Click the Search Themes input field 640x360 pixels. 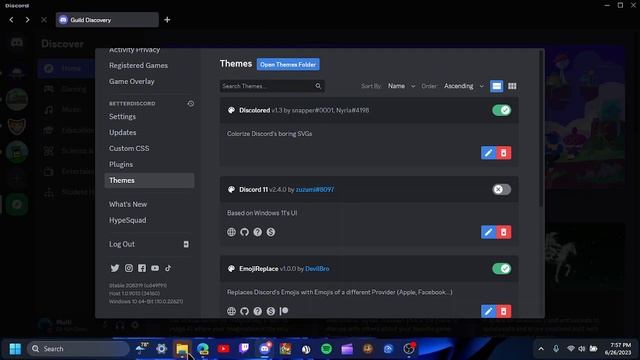pos(272,86)
